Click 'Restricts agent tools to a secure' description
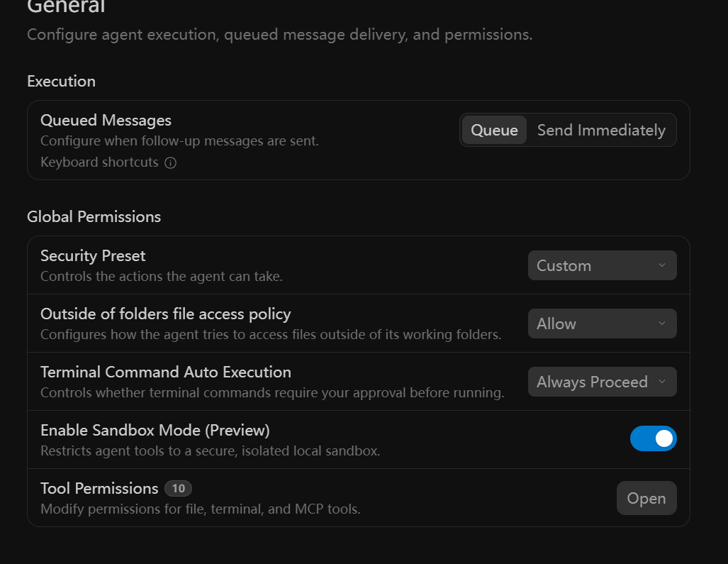The image size is (728, 564). (211, 450)
